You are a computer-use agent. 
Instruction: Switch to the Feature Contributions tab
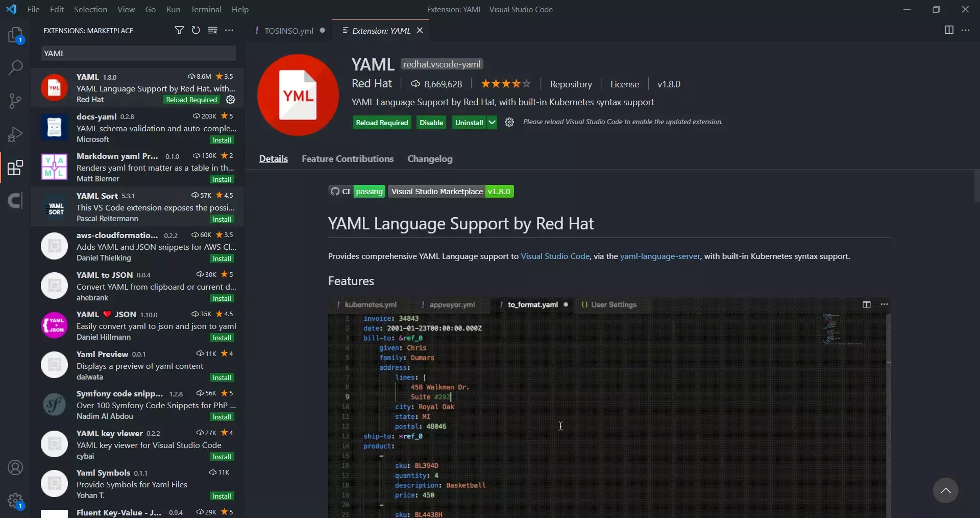pyautogui.click(x=348, y=159)
